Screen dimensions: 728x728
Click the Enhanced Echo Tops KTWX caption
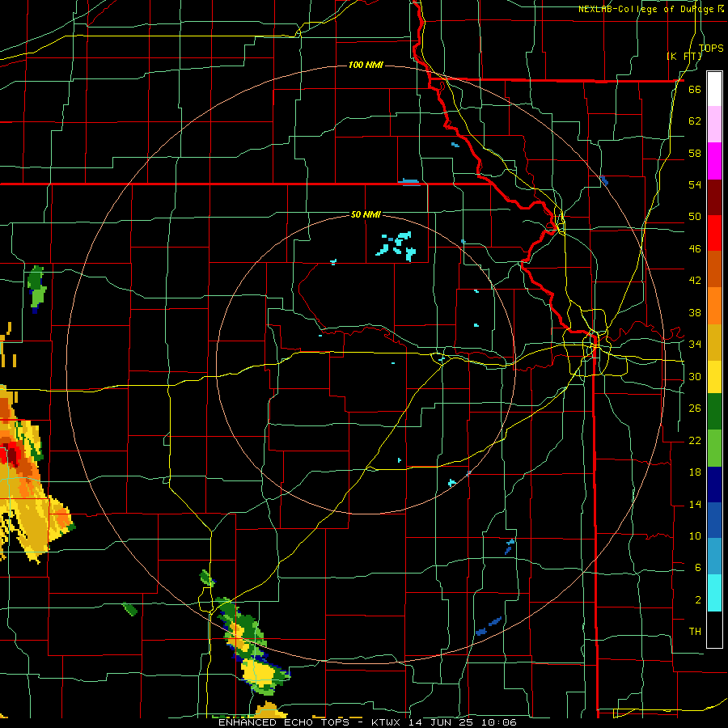tap(367, 722)
